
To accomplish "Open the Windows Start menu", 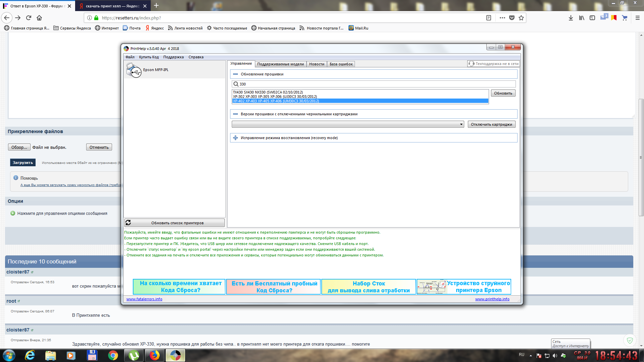I will (x=9, y=355).
